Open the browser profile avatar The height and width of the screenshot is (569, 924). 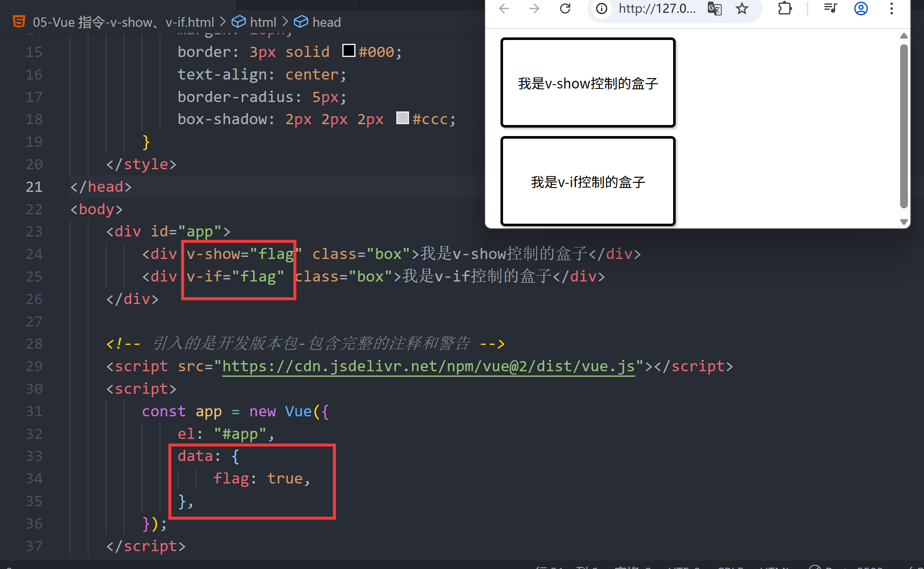tap(861, 9)
